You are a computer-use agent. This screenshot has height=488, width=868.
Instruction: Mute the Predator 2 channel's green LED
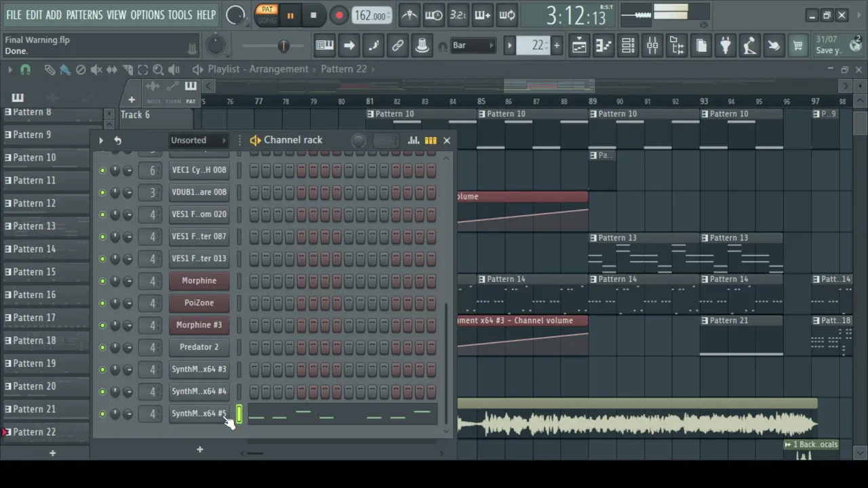coord(102,348)
